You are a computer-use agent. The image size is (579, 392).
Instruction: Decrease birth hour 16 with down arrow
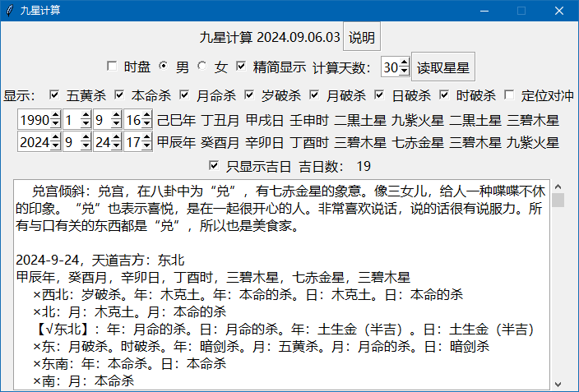[147, 123]
